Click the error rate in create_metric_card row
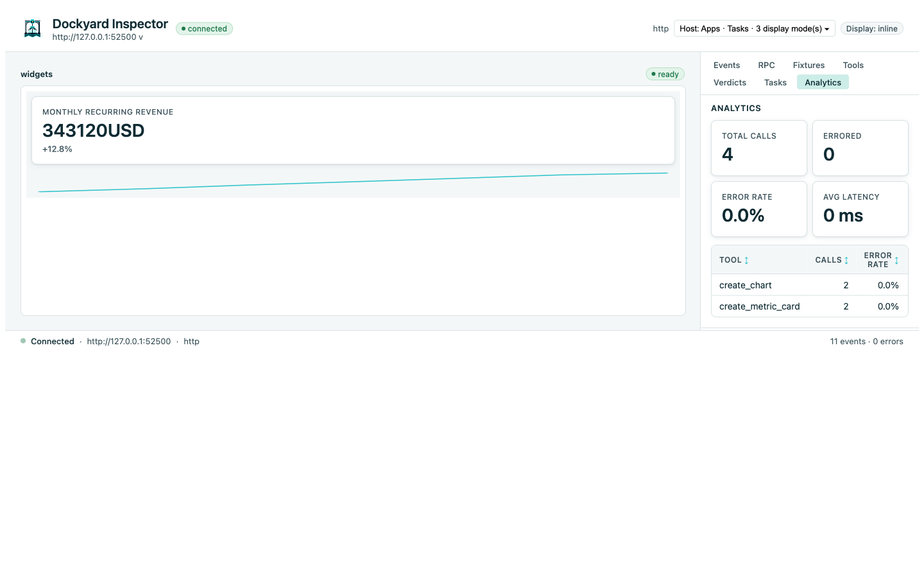Screen dimensions: 924x578 point(888,306)
